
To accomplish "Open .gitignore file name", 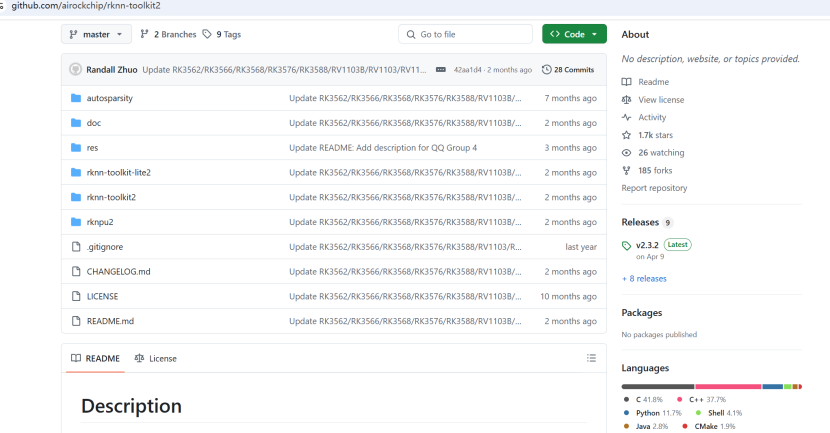I will (x=105, y=247).
